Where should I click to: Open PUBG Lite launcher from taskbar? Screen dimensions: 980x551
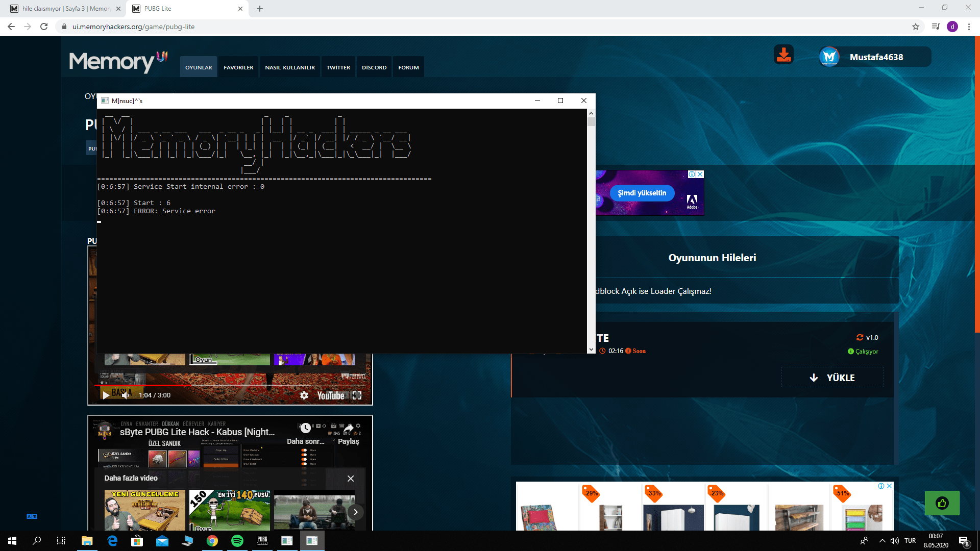(x=262, y=541)
